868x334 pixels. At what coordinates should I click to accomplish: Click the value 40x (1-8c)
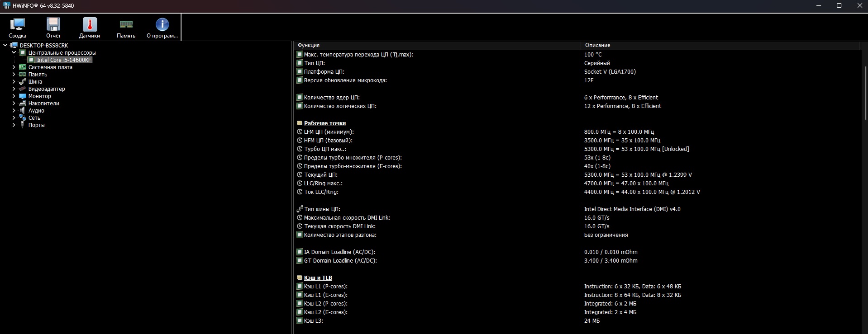597,166
